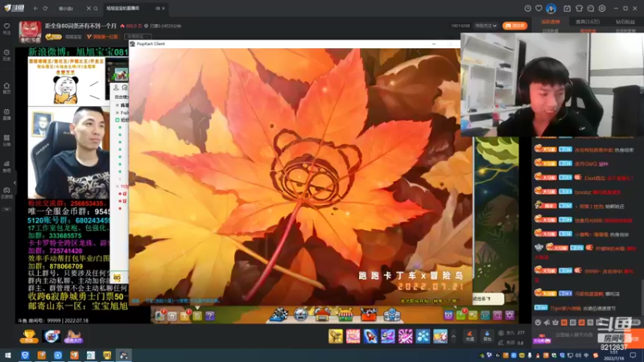Open the followed heart icon in the title bar
644x362 pixels.
539,8
